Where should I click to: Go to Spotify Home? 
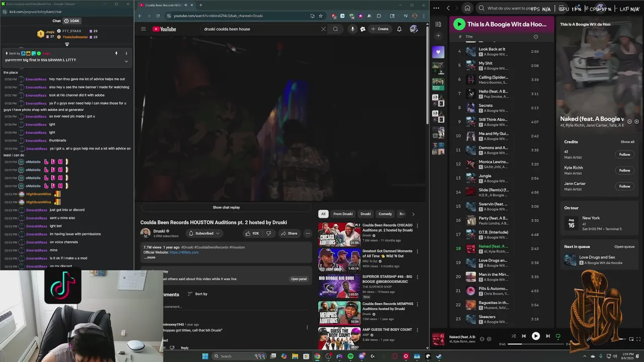(467, 8)
